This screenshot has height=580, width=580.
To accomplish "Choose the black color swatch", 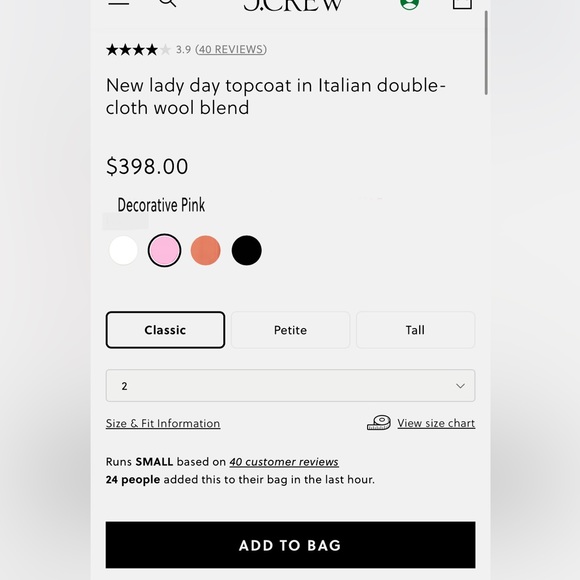I will (247, 250).
